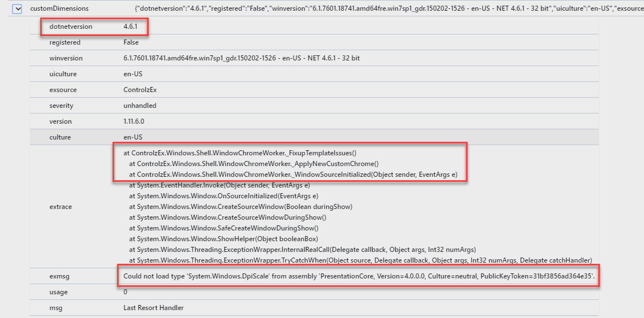Click the registered value False
The image size is (644, 318).
click(131, 42)
